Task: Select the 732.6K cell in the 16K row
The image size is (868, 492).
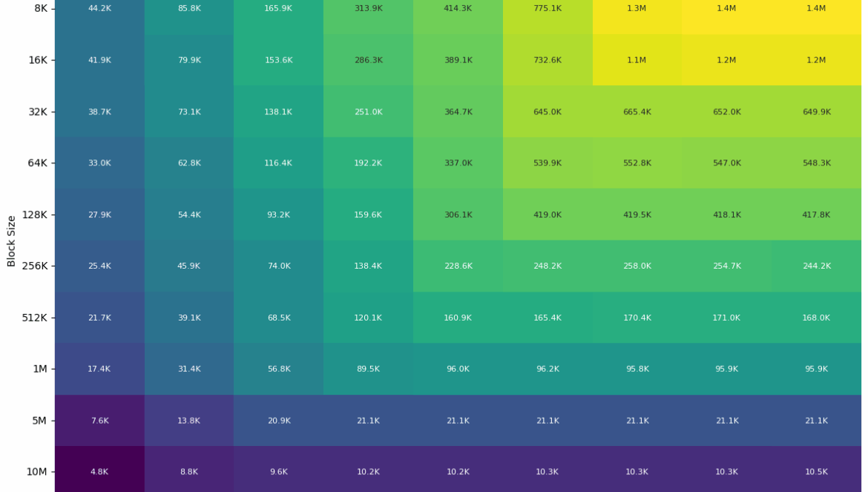Action: 548,60
